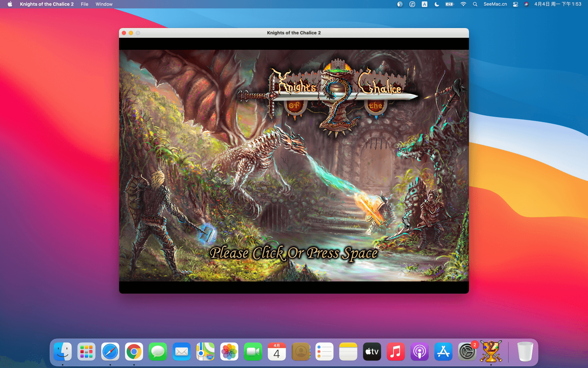Open Mail from the Dock

tap(182, 352)
